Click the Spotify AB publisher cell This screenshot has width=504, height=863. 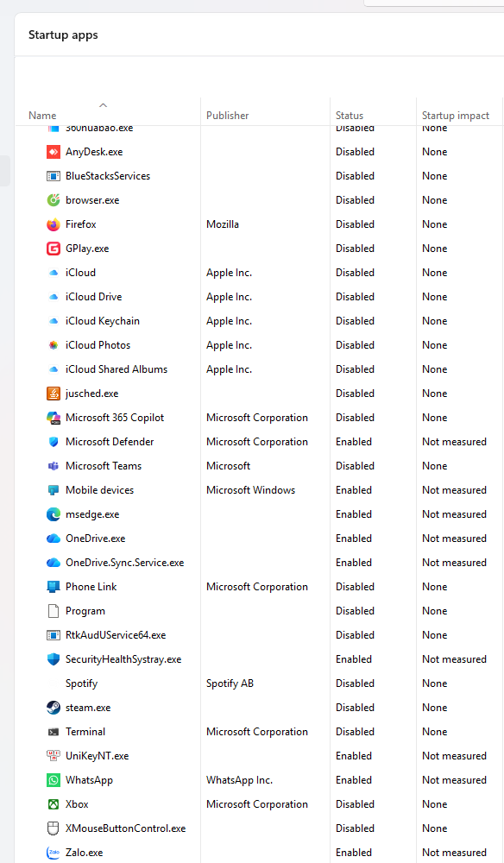(230, 683)
